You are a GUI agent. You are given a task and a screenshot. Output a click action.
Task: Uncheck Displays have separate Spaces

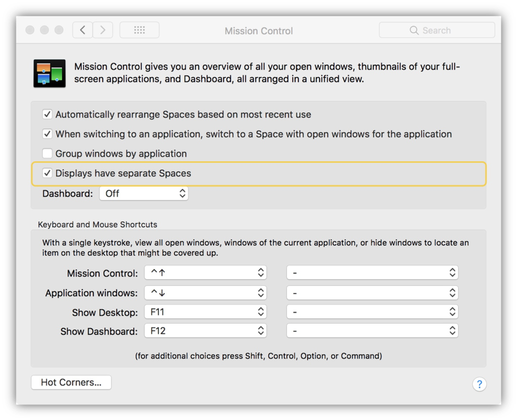click(x=47, y=173)
